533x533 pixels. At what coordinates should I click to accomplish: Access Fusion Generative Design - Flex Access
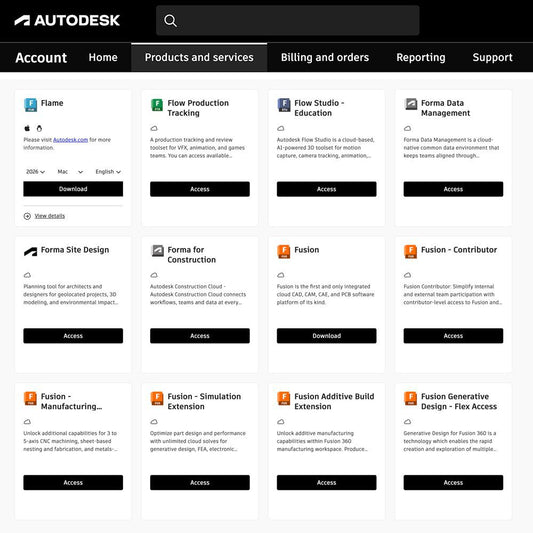click(453, 483)
